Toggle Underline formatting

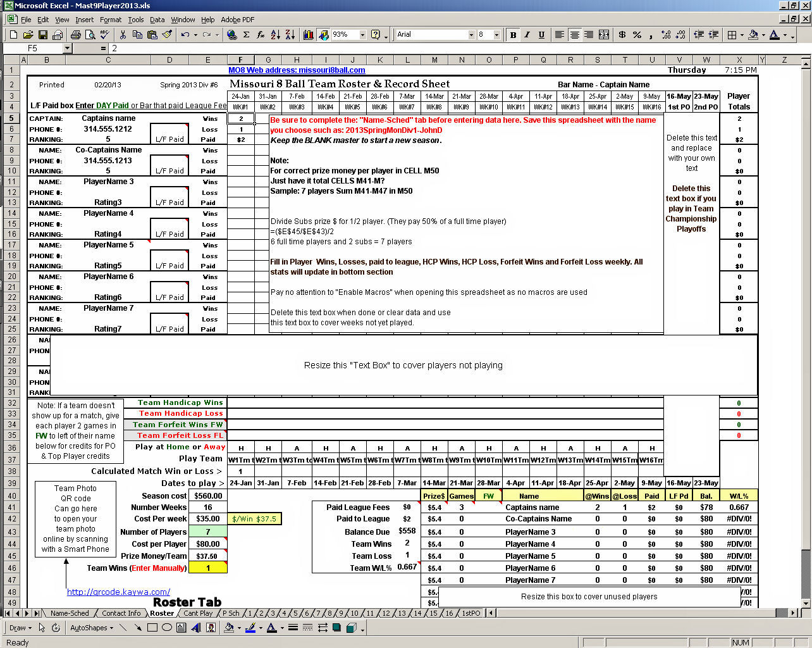(x=541, y=35)
